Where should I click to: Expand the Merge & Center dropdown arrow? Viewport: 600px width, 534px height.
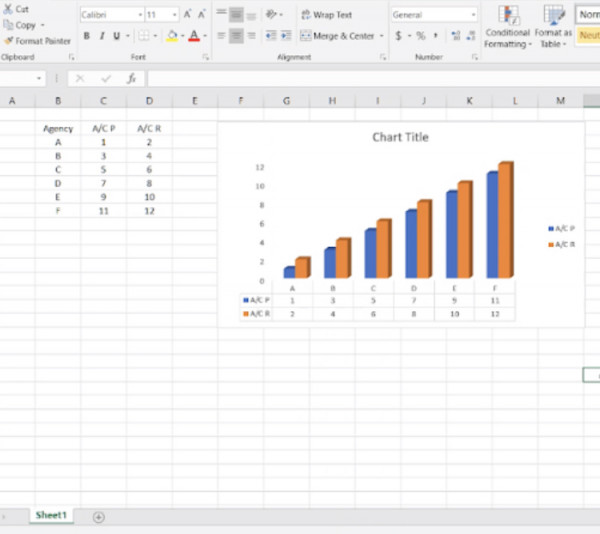point(382,36)
